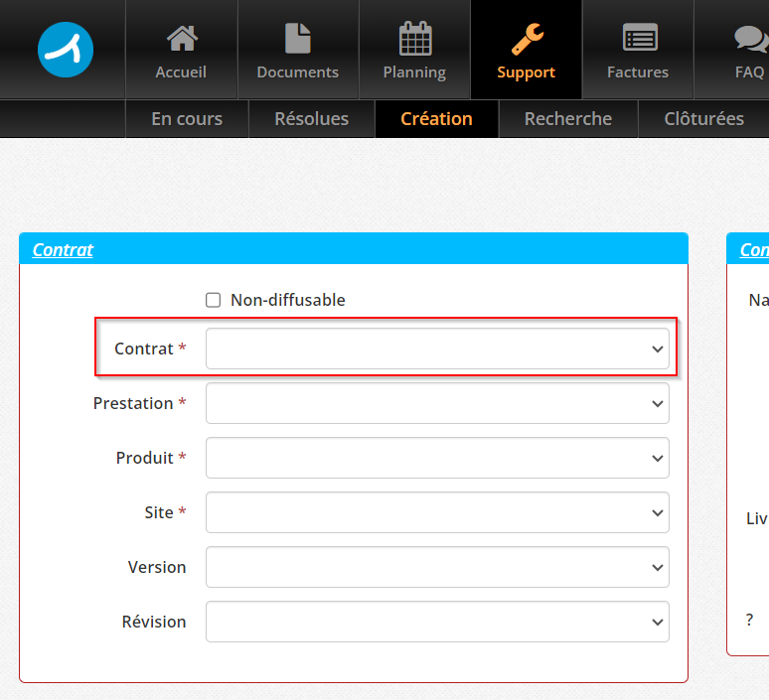Switch to the En cours tab

[187, 118]
